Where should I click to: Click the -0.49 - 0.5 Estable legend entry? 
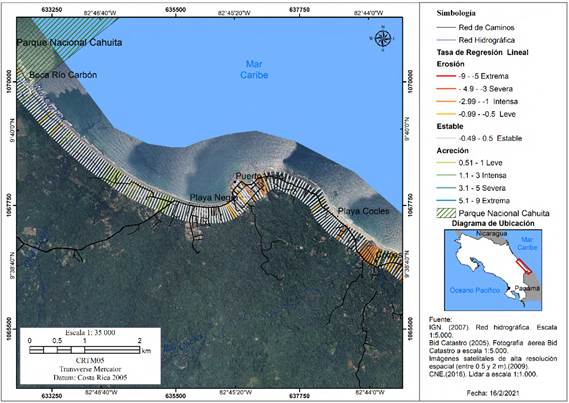(479, 139)
